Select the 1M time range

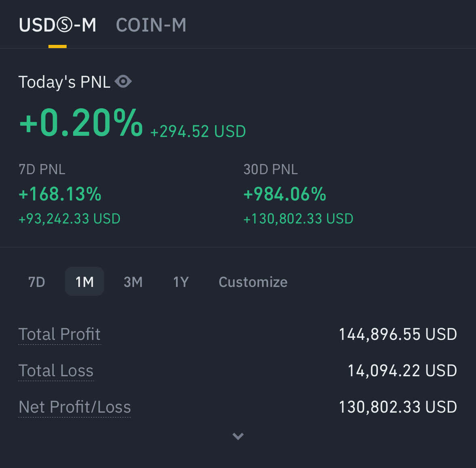click(x=84, y=282)
